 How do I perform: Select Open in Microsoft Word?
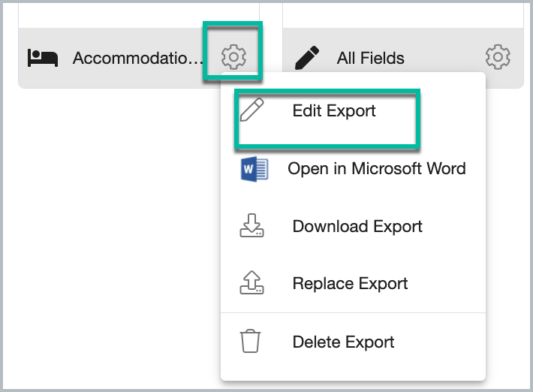(x=377, y=169)
